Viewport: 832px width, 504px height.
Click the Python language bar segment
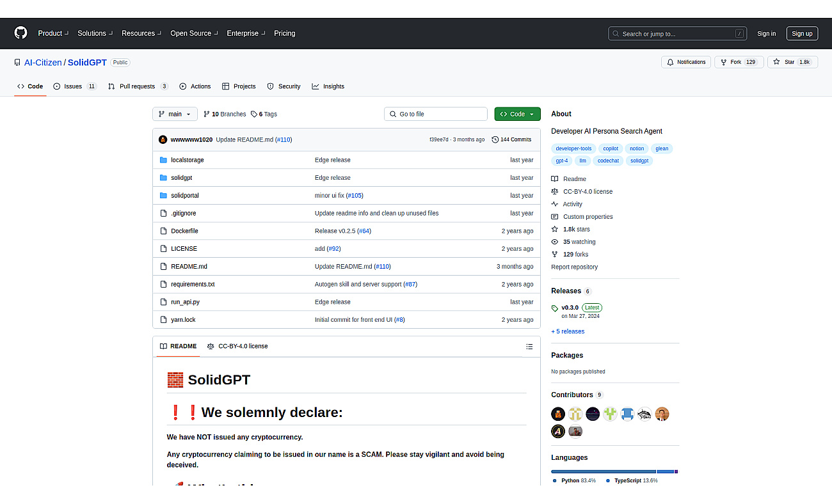pyautogui.click(x=604, y=471)
